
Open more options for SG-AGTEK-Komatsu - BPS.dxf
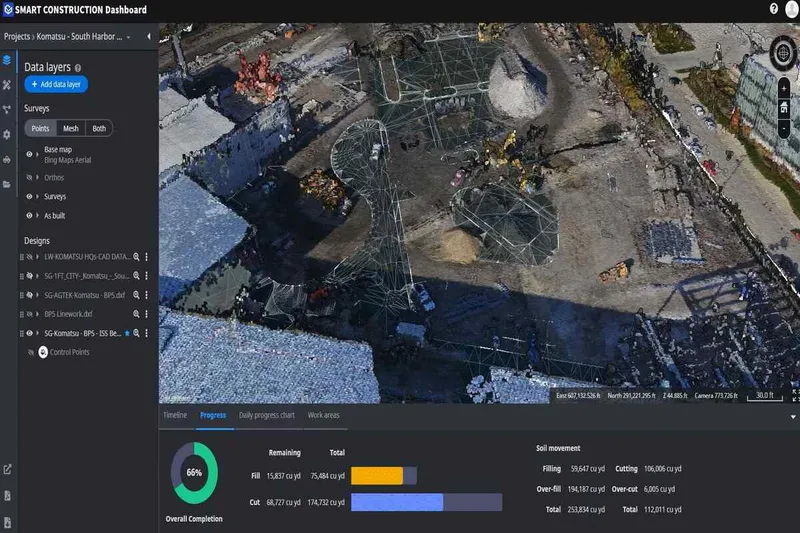point(146,295)
